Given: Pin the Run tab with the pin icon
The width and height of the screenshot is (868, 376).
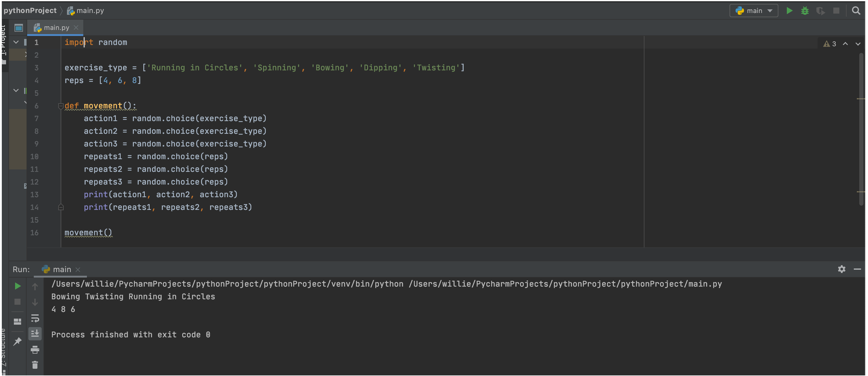Looking at the screenshot, I should [17, 341].
